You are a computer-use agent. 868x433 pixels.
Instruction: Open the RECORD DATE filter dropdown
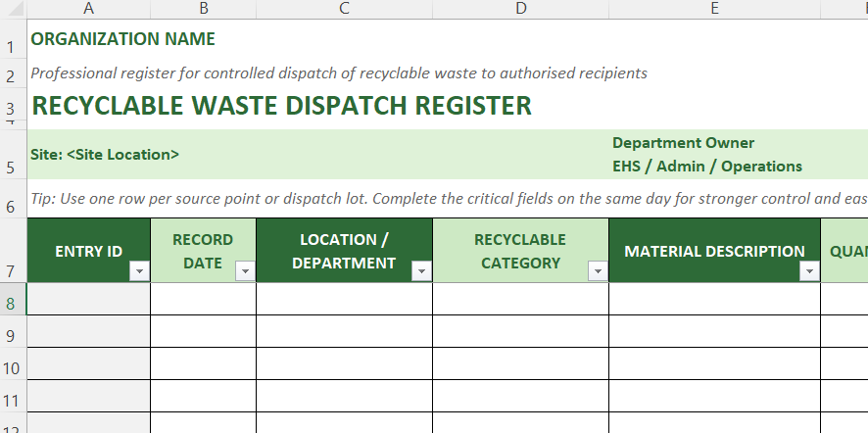click(245, 272)
